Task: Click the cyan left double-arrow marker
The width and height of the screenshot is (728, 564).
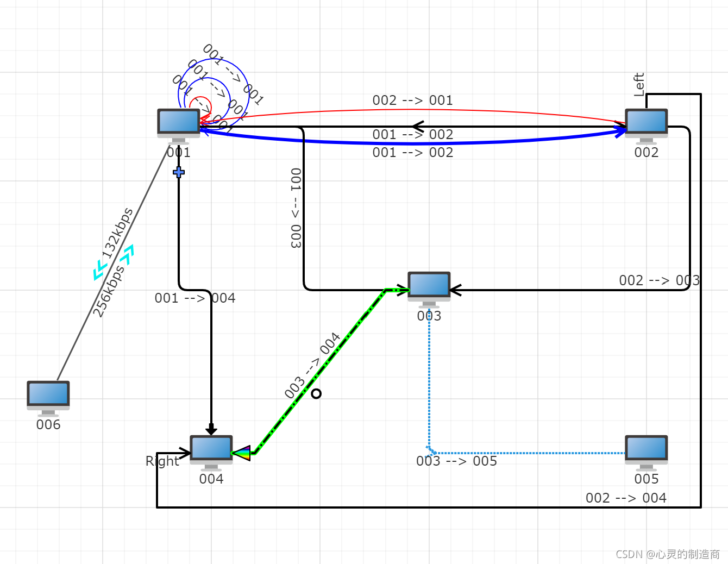Action: point(101,270)
